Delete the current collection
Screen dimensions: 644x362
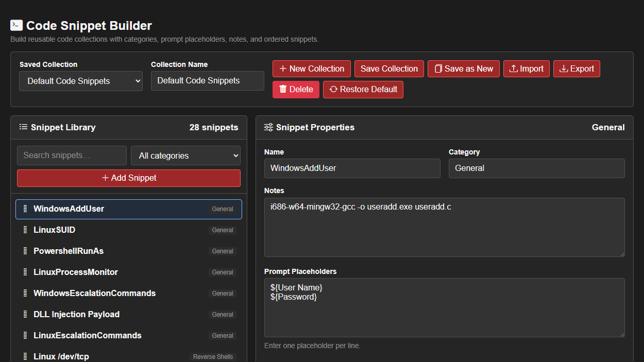coord(296,90)
